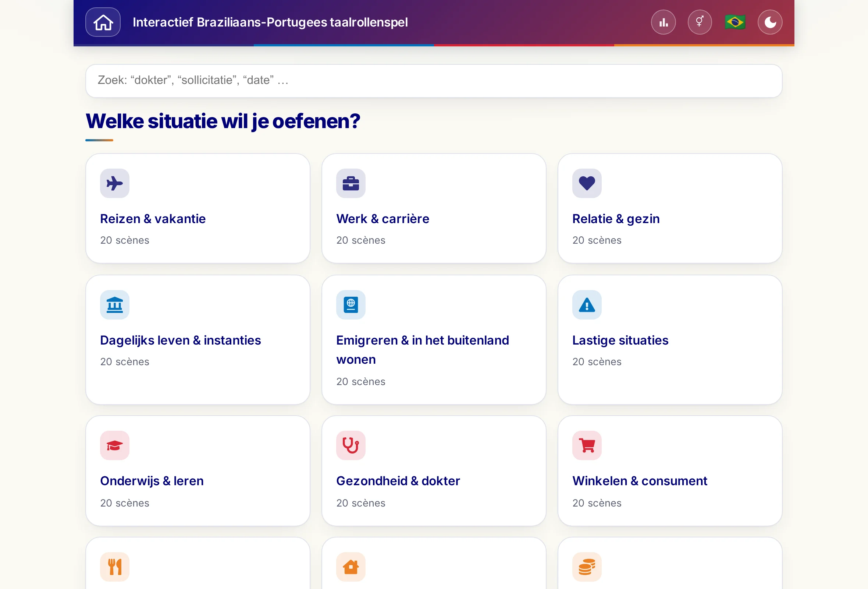Click the home icon in header
Viewport: 868px width, 589px height.
coord(103,22)
